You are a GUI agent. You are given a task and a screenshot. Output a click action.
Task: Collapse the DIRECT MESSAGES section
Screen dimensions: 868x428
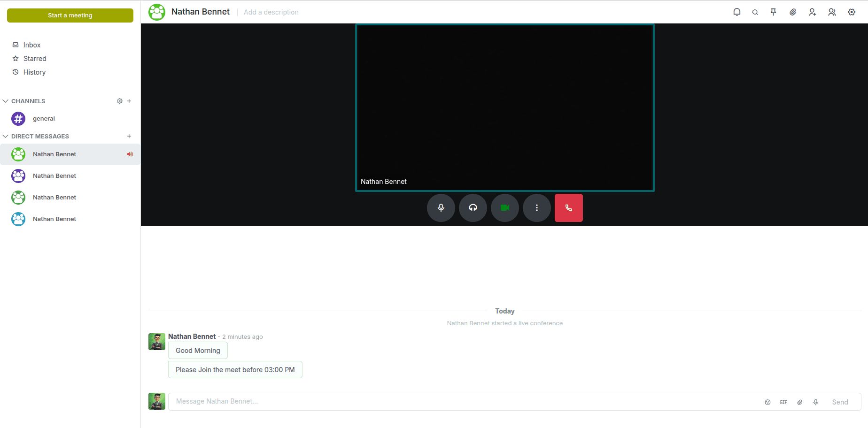(5, 136)
